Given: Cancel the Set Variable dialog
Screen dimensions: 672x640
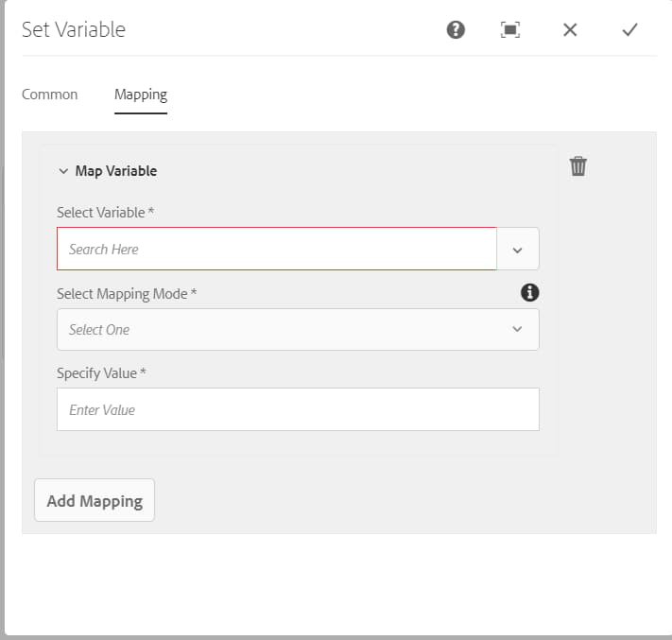Looking at the screenshot, I should [x=570, y=29].
